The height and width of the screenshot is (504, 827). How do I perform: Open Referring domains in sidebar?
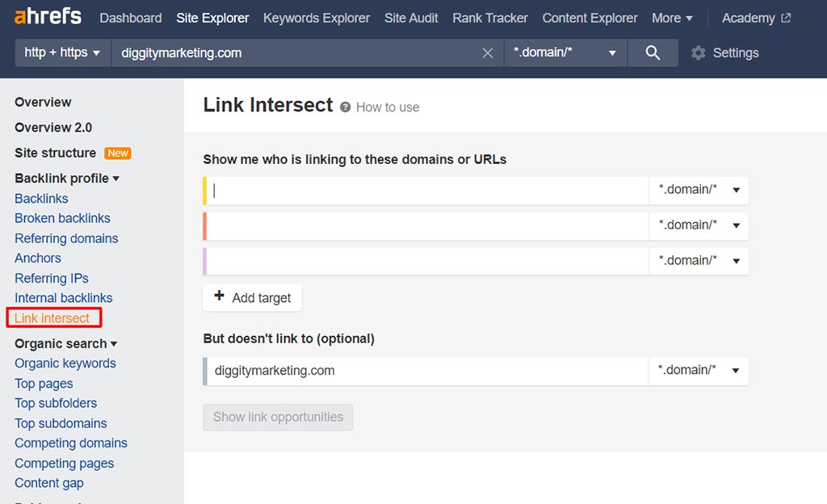[x=66, y=238]
